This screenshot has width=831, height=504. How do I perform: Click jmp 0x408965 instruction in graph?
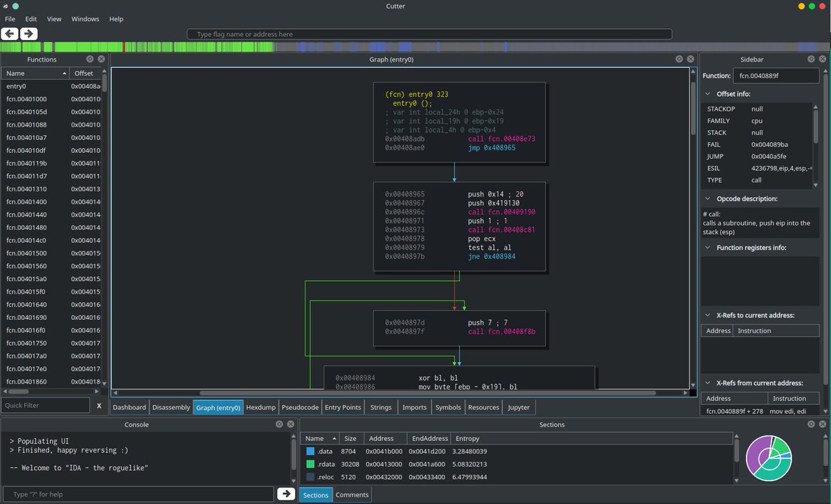click(492, 148)
